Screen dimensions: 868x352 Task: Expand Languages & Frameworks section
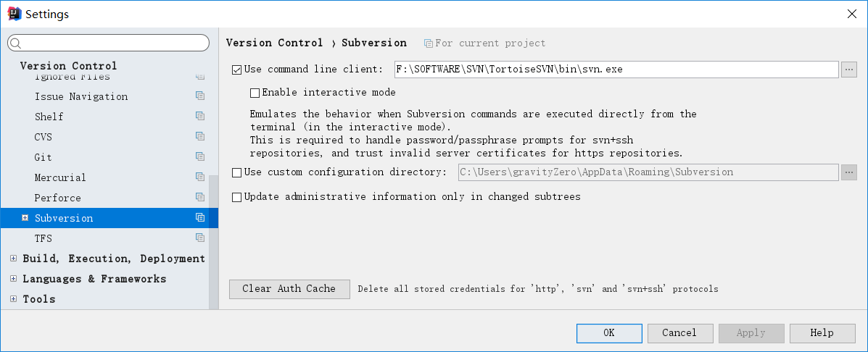point(13,279)
